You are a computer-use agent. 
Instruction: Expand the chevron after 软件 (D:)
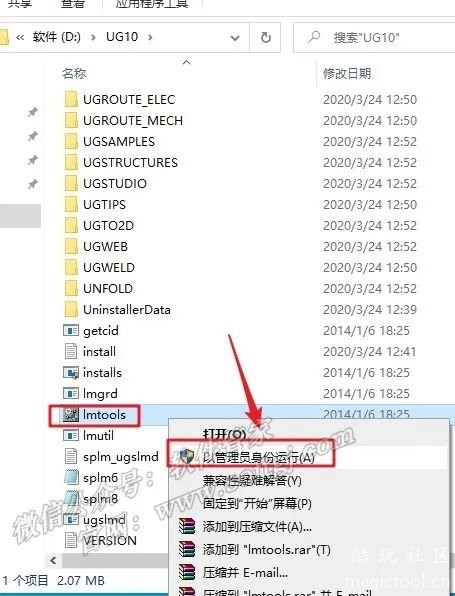point(93,37)
